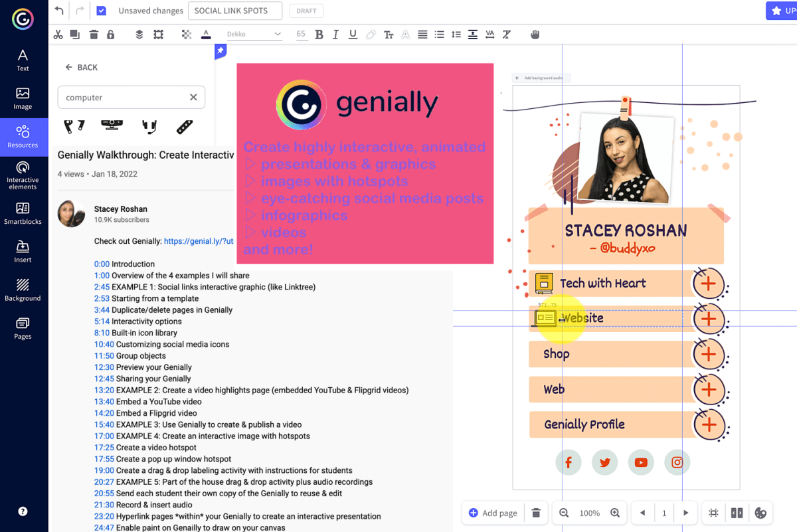This screenshot has height=532, width=797.
Task: Open the color palette icon at bottom right
Action: click(761, 513)
